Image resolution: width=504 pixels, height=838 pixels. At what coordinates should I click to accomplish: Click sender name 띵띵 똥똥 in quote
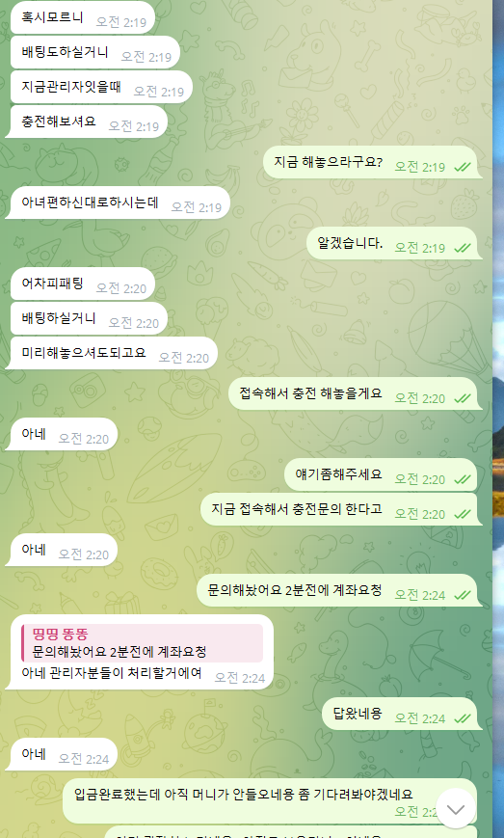[x=61, y=635]
